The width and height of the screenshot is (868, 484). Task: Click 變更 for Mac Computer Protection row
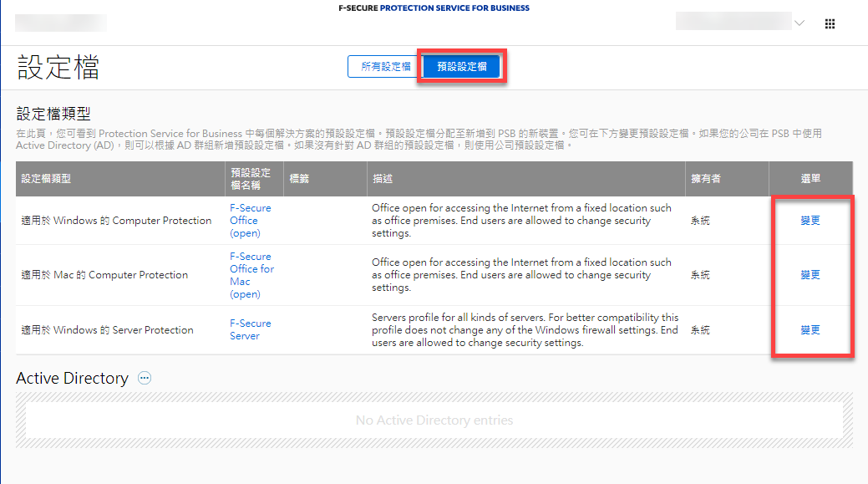(810, 275)
